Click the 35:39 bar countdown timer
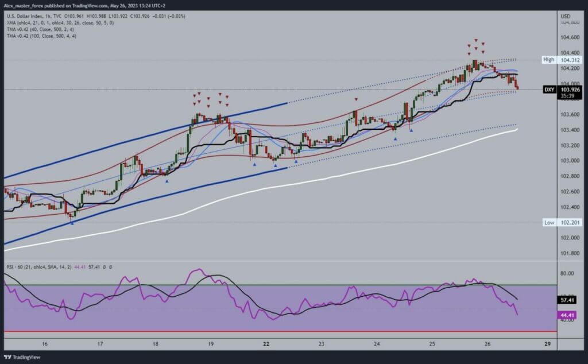Viewport: 588px width, 364px height. 567,96
